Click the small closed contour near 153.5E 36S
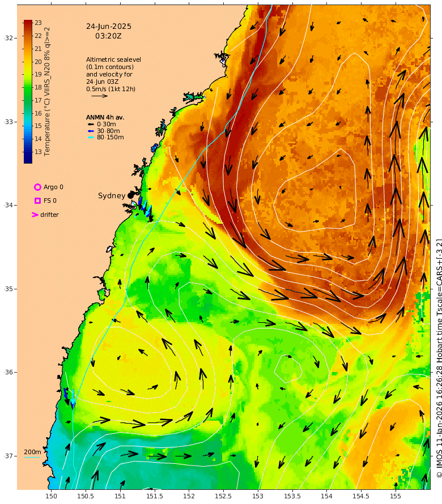This screenshot has height=504, width=442. pos(288,369)
